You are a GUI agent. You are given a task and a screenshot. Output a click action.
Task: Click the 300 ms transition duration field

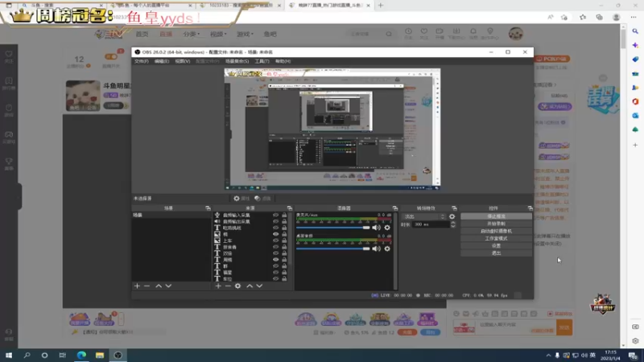[x=431, y=224]
